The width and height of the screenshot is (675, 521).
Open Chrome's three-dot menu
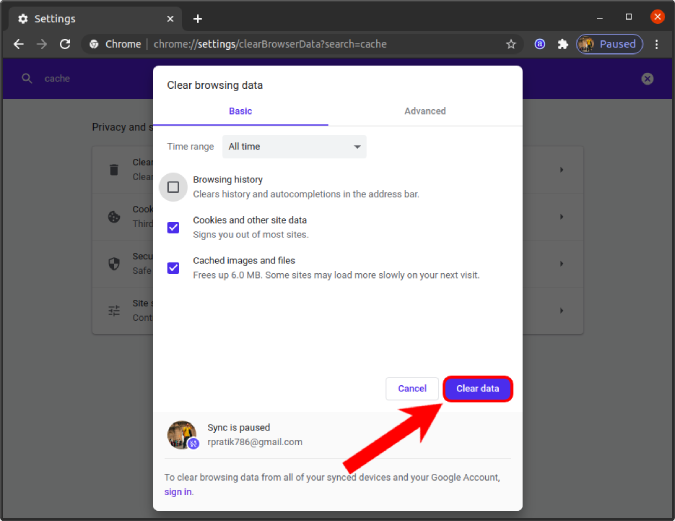point(656,44)
